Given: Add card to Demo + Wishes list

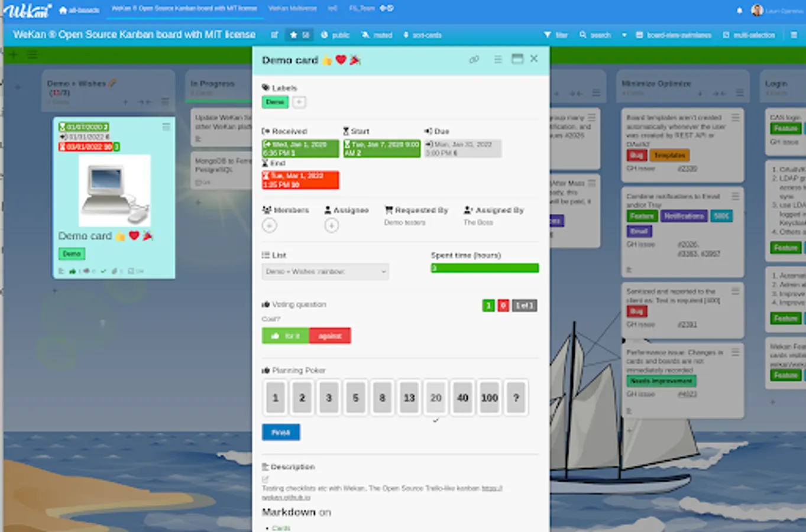Looking at the screenshot, I should (x=125, y=102).
